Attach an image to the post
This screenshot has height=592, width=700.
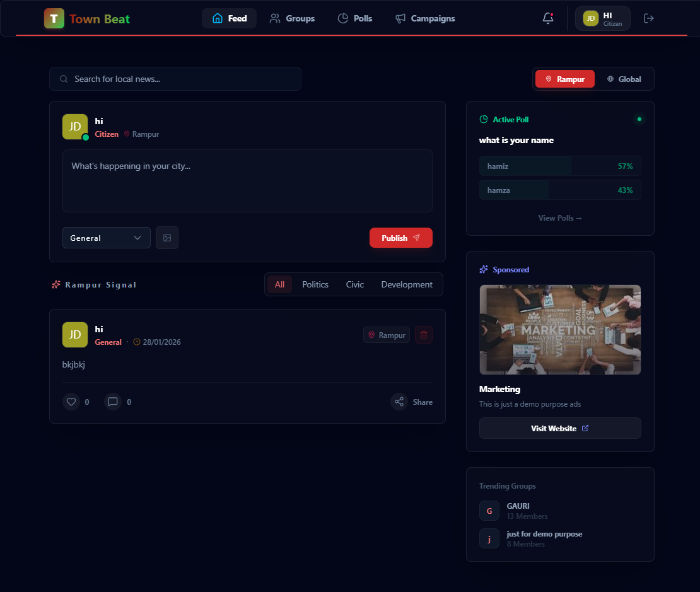pos(167,238)
